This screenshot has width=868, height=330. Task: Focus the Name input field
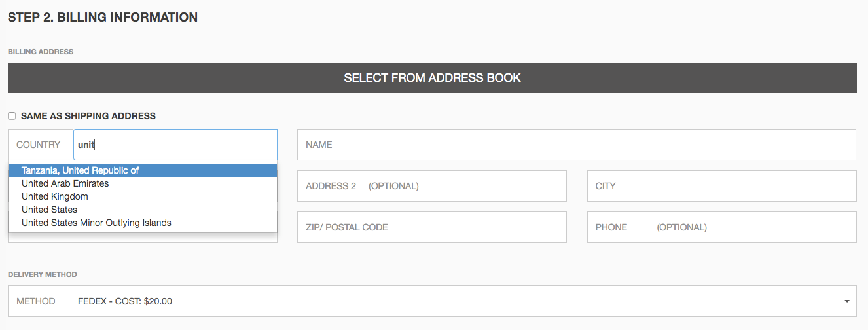point(576,145)
